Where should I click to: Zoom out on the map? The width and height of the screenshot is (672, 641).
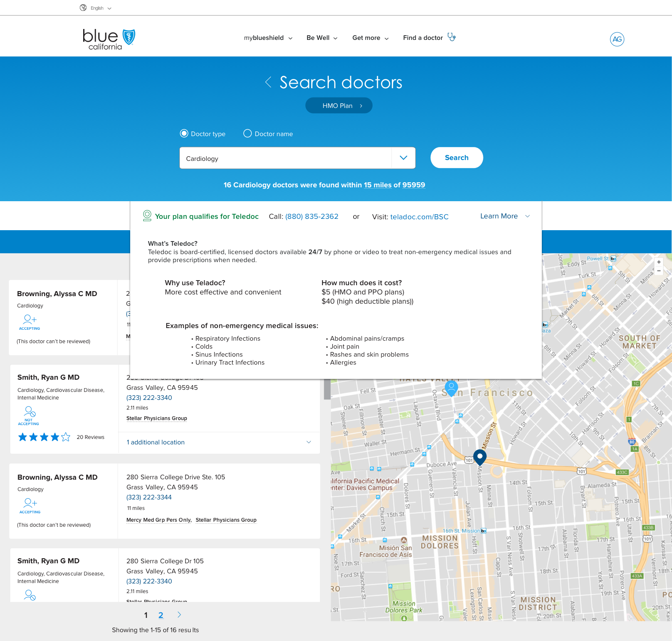659,271
